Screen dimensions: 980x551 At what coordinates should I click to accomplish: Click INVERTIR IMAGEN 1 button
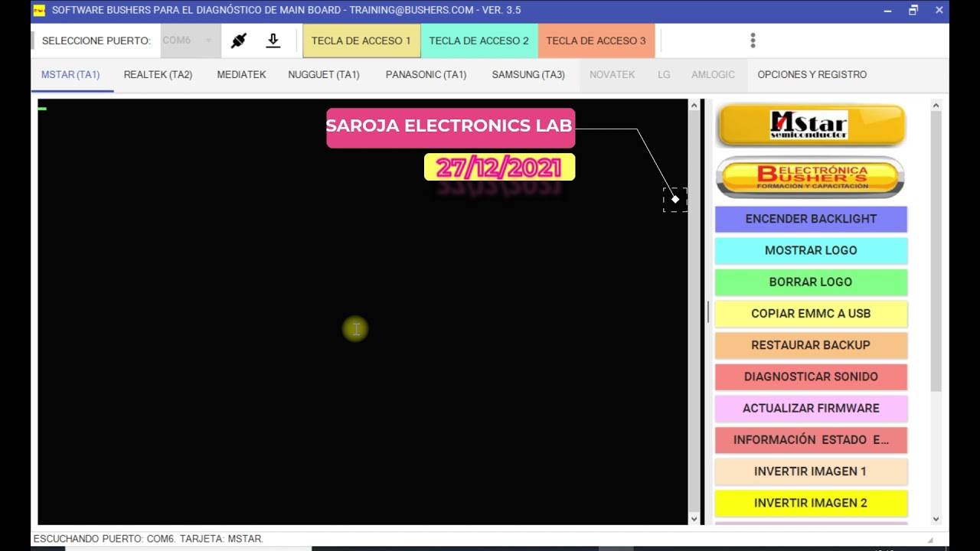[811, 471]
